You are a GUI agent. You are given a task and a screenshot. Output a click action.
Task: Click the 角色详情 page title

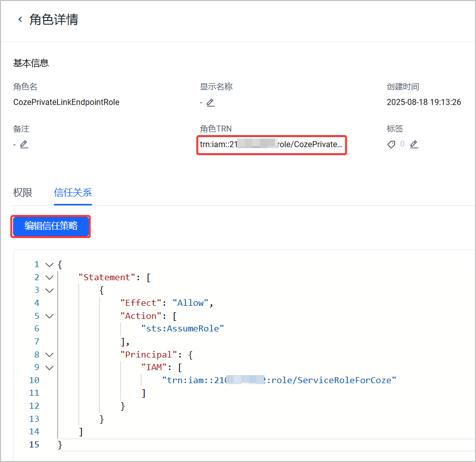click(54, 20)
